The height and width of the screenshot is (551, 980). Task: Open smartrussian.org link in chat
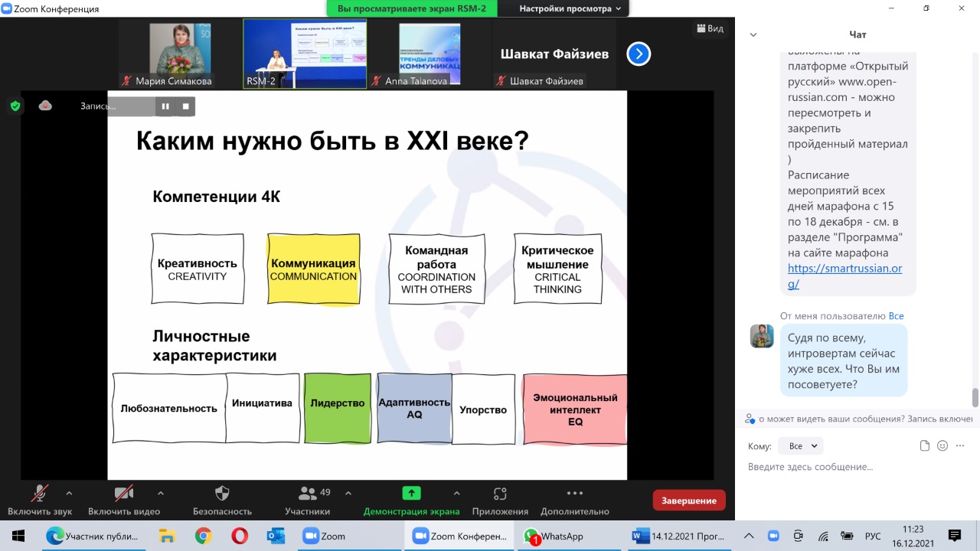[x=844, y=276]
